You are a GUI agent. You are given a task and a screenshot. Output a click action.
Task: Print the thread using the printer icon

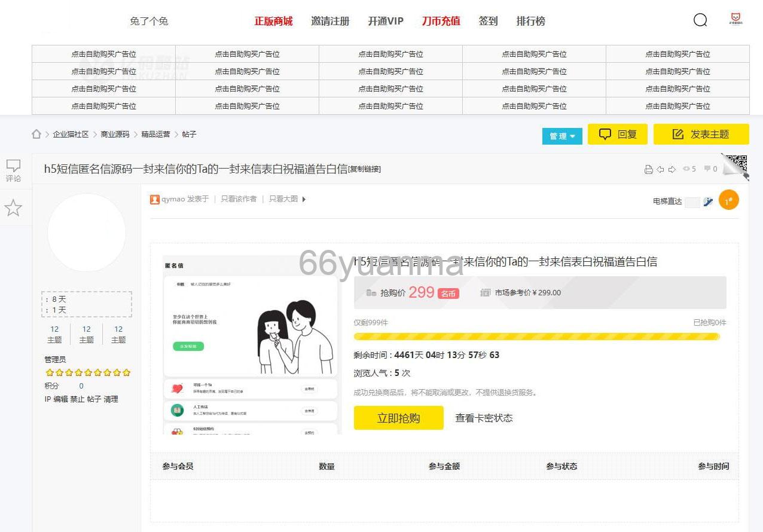[x=648, y=169]
